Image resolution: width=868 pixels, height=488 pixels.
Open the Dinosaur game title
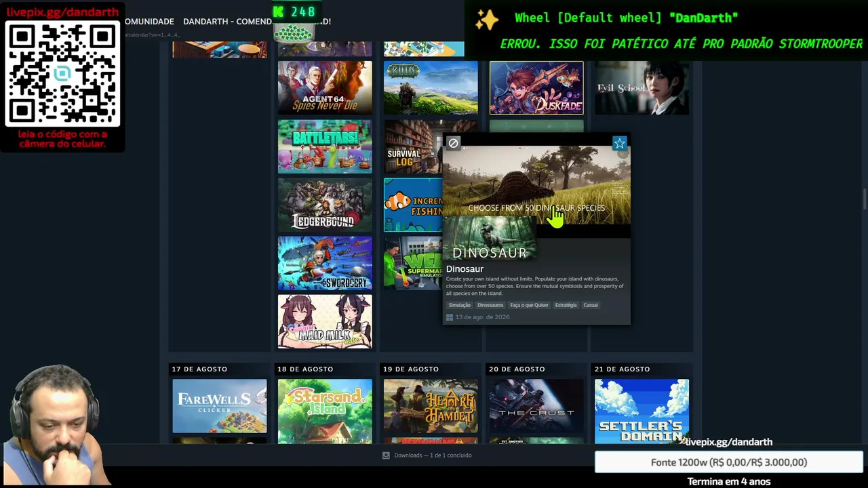pyautogui.click(x=465, y=269)
